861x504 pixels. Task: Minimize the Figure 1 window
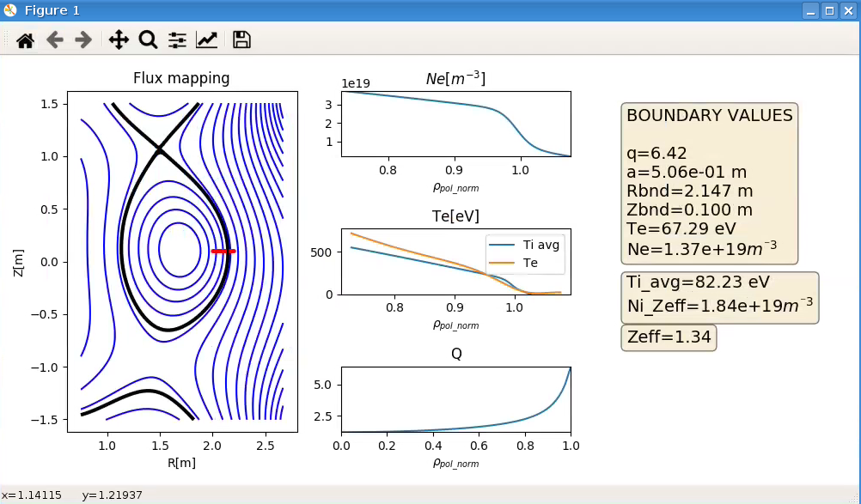(x=811, y=10)
